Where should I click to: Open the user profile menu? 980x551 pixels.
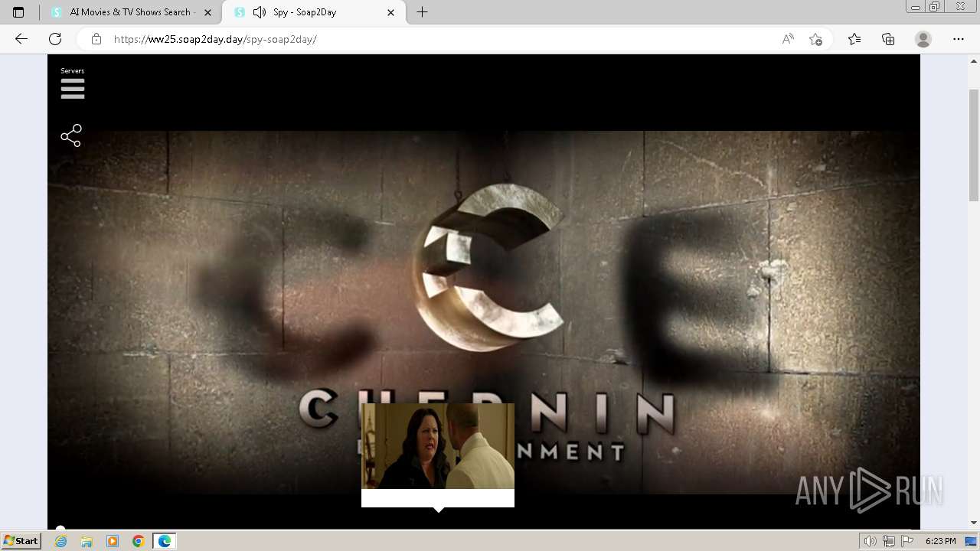pyautogui.click(x=923, y=39)
